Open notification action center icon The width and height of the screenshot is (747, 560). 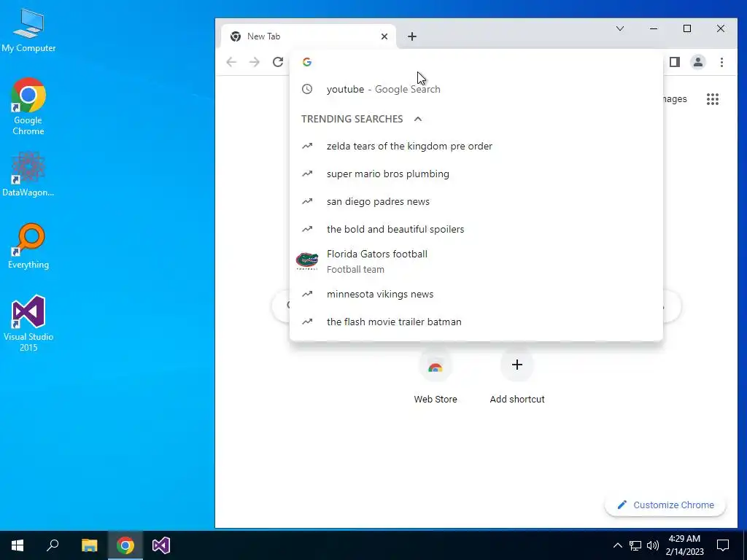(723, 545)
